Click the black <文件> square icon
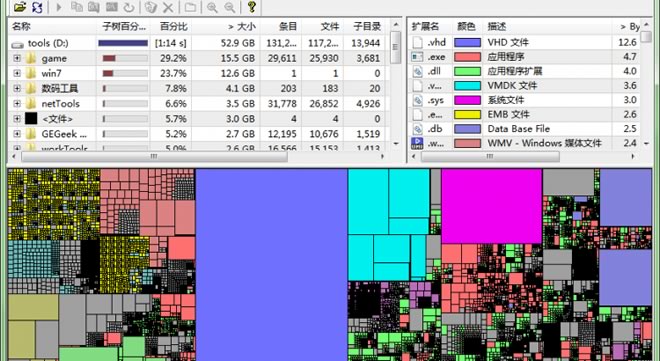The width and height of the screenshot is (660, 361). 31,119
